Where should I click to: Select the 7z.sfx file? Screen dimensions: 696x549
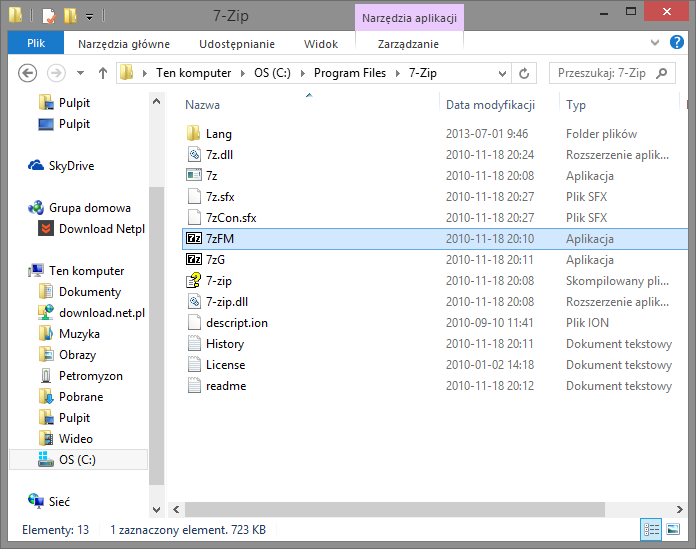point(220,197)
